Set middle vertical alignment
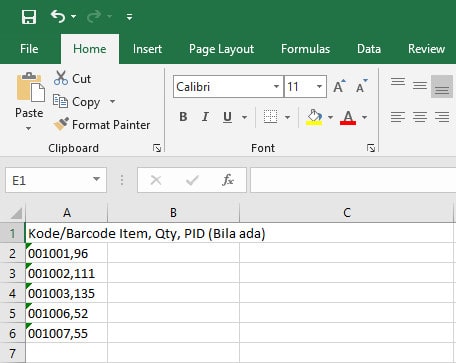 [x=420, y=86]
